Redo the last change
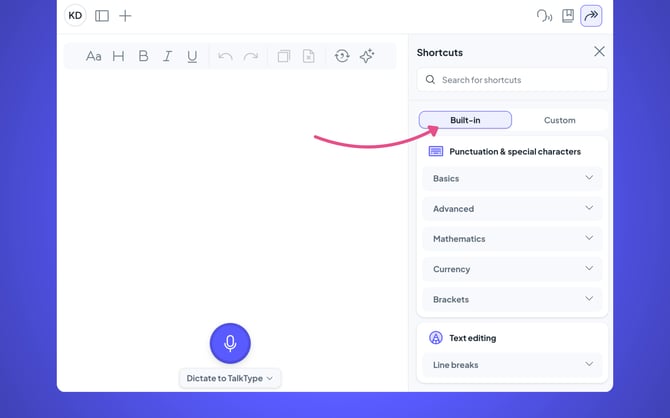Viewport: 670px width, 418px height. 250,56
